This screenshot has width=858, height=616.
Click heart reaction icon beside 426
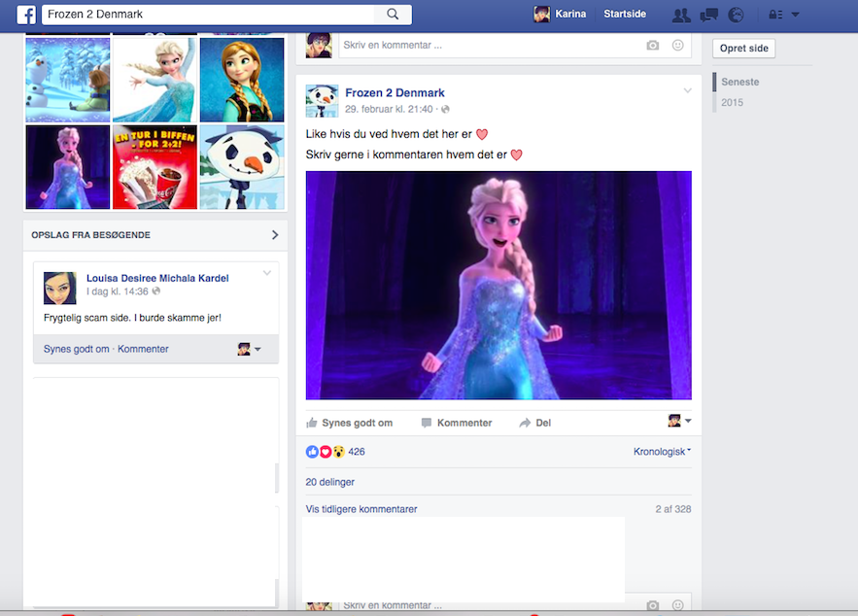coord(326,452)
